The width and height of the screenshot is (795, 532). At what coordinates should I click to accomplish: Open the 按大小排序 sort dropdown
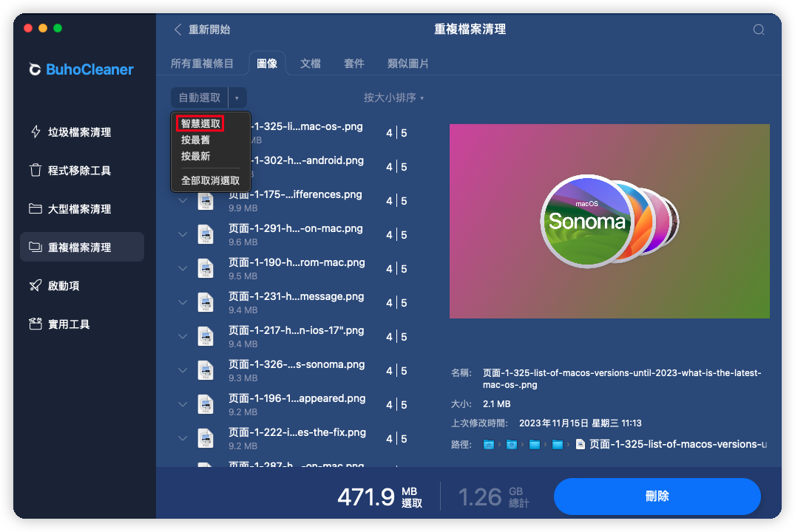393,98
